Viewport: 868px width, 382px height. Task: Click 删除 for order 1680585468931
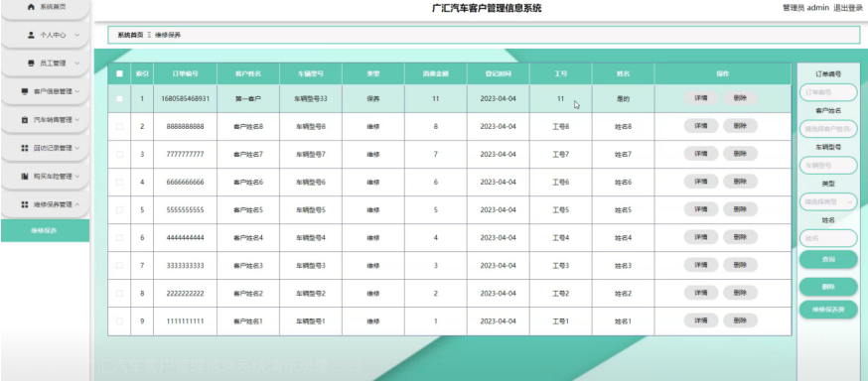coord(740,98)
